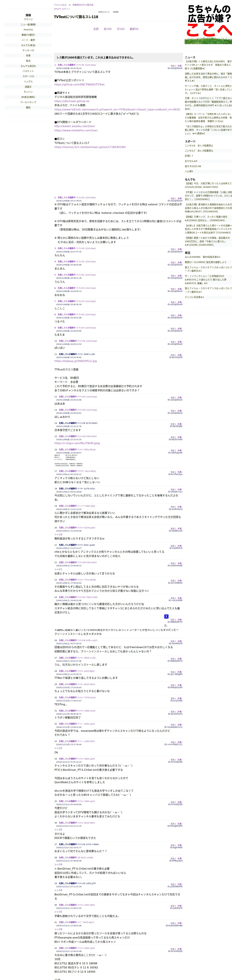Screen dimensions: 232x980
Task: Open 遊戯王 board in the sidebar
Action: [28, 87]
